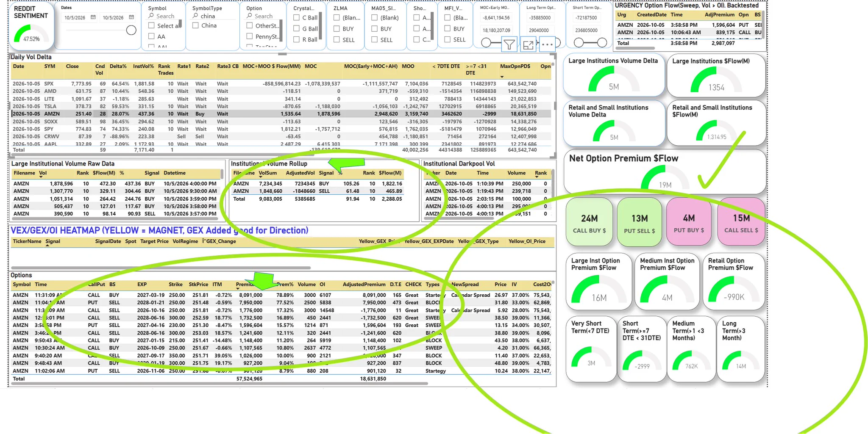868x434 pixels.
Task: Click the filter funnel icon
Action: point(509,44)
